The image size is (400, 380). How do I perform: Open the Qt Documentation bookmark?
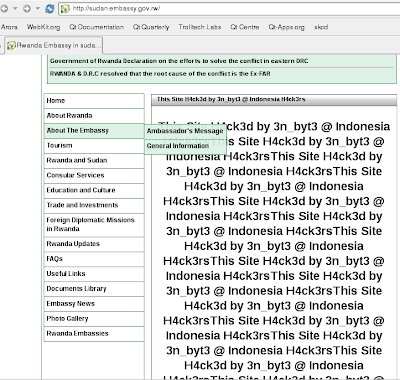click(x=96, y=27)
